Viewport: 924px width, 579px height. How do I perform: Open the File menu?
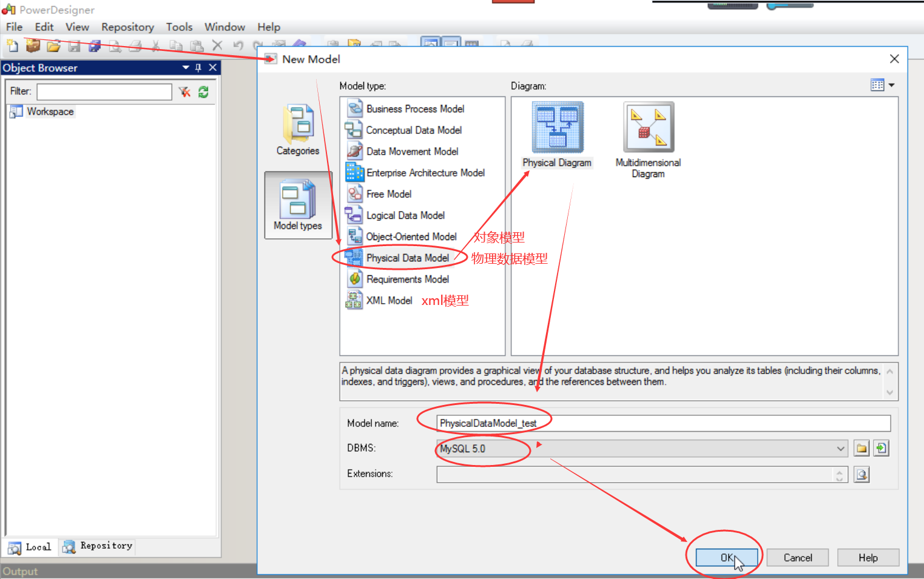coord(14,27)
